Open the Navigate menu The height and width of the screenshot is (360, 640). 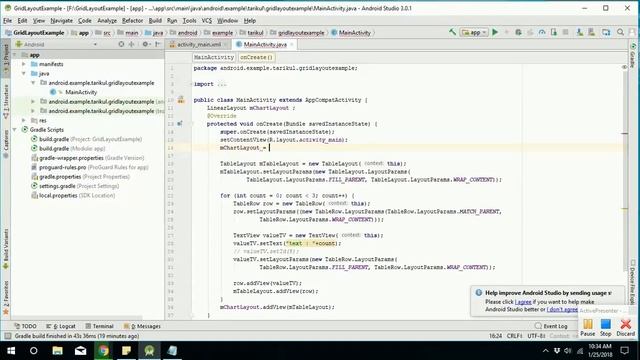coord(61,20)
